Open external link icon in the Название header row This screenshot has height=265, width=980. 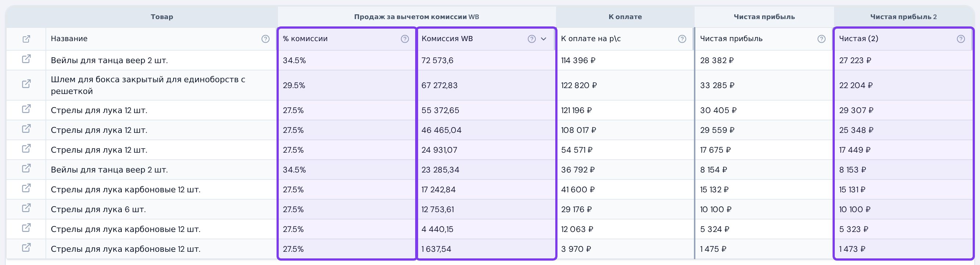(x=26, y=39)
